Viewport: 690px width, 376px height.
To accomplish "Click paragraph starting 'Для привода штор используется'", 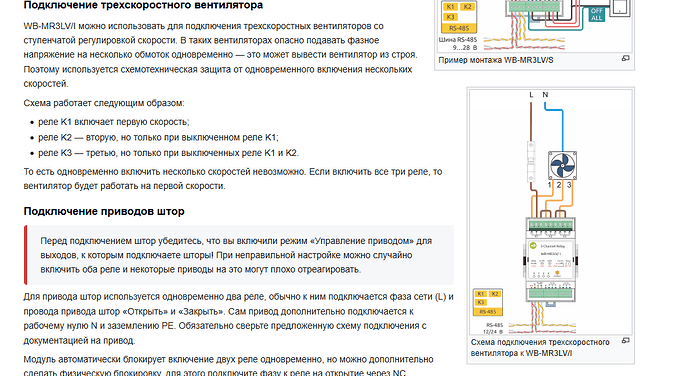I will [x=238, y=319].
